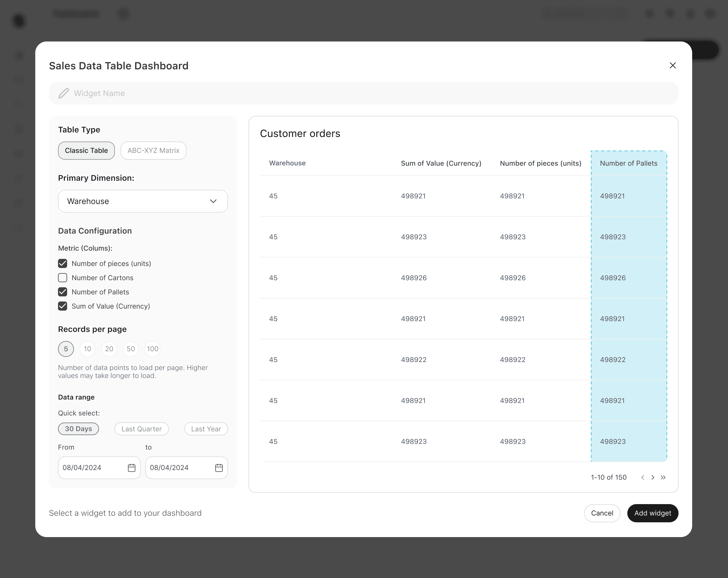This screenshot has height=578, width=728.
Task: Click the pencil edit icon beside Widget Name
Action: pos(63,93)
